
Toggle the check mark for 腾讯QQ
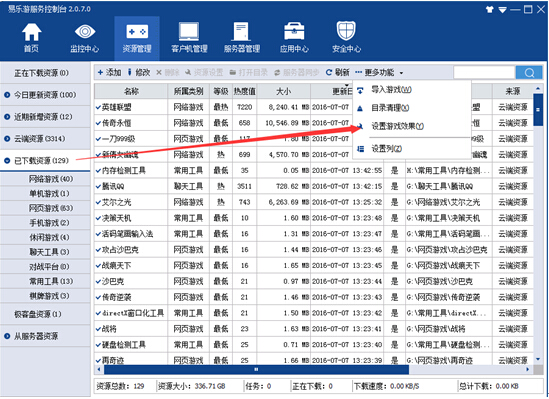[98, 187]
